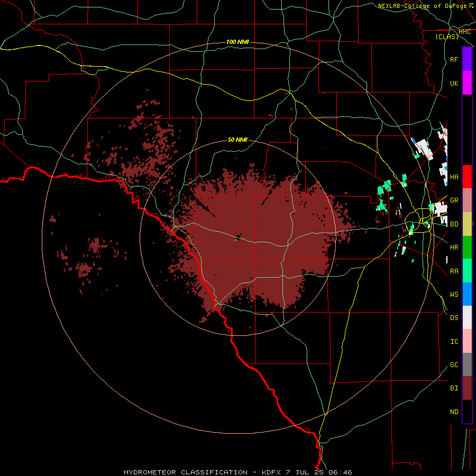
Task: Click the 50 NMI range ring label
Action: click(x=237, y=140)
